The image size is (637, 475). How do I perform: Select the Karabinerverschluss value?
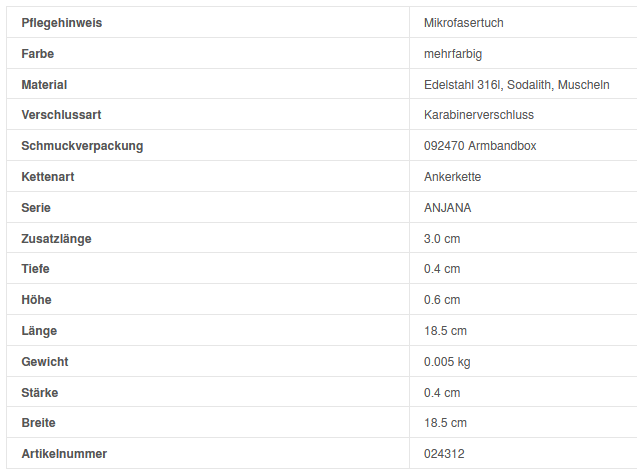[479, 115]
